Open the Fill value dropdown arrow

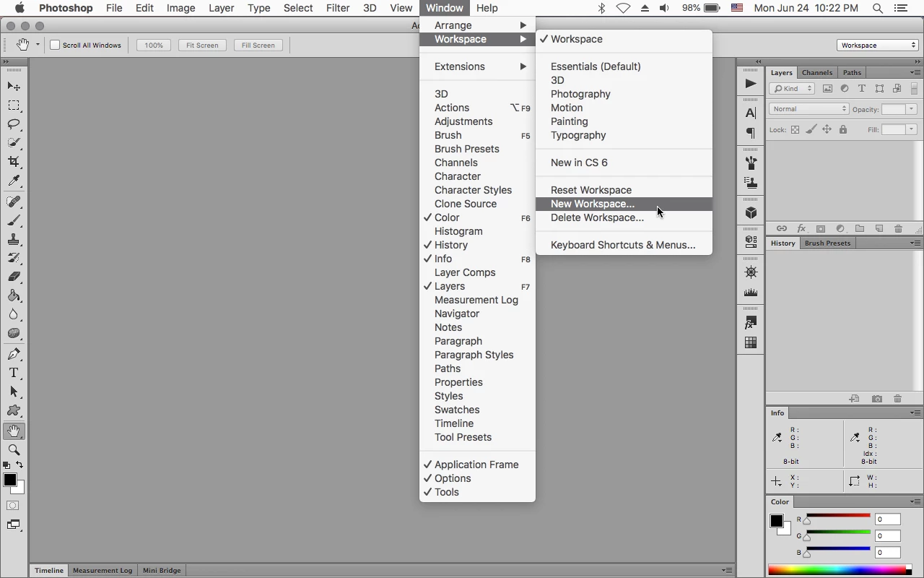[912, 129]
